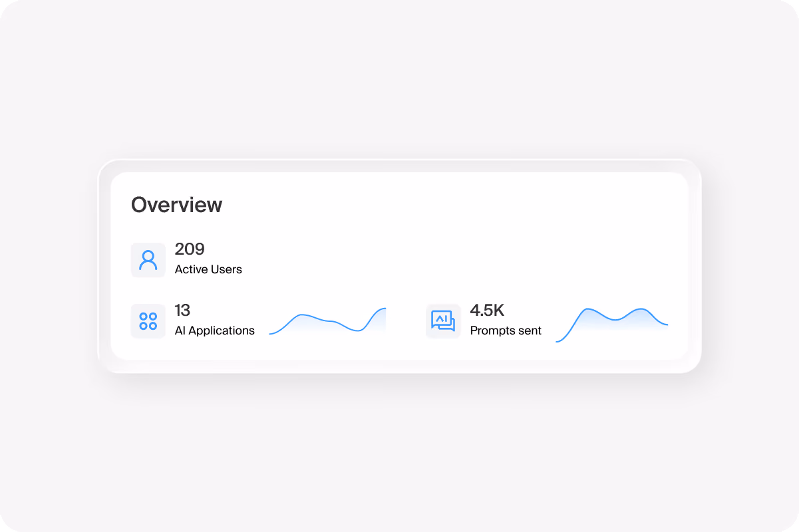Open the AI Applications sparkline chart
This screenshot has height=532, width=799.
pos(327,321)
